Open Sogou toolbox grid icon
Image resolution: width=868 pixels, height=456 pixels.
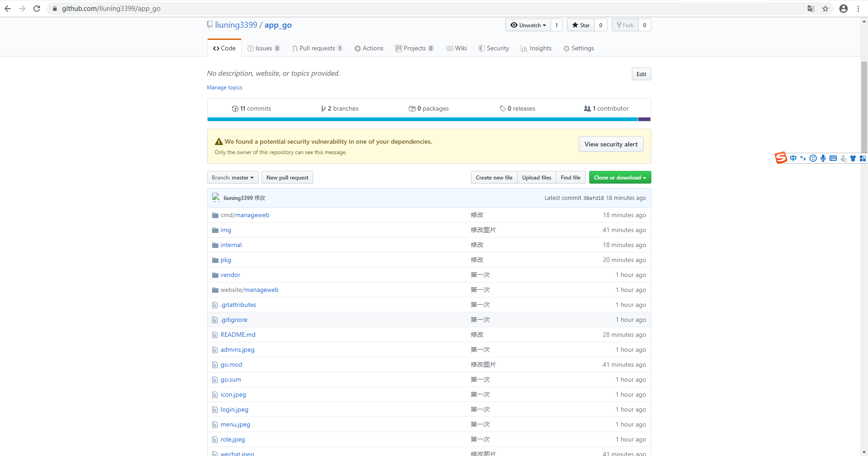863,158
